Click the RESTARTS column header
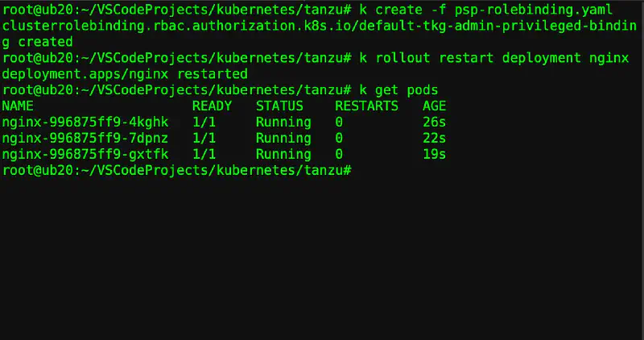This screenshot has width=644, height=340. (366, 106)
